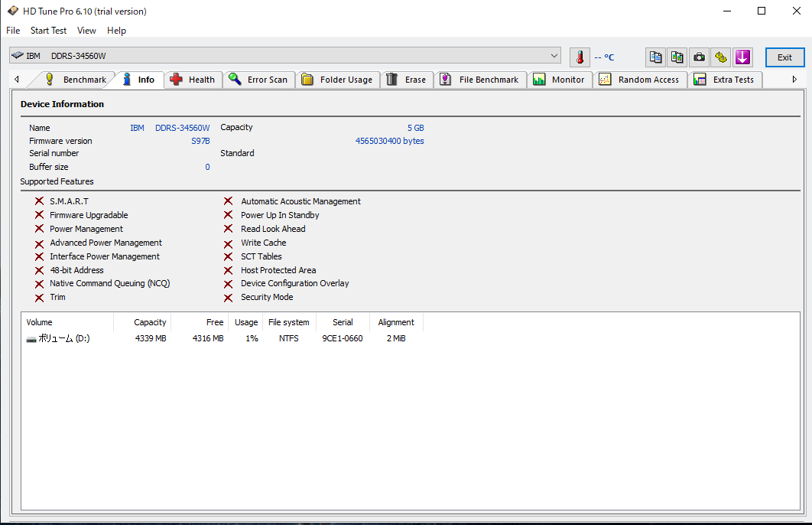Viewport: 812px width, 525px height.
Task: Expand the IBM DDRS-34560W drive dropdown
Action: coord(554,56)
